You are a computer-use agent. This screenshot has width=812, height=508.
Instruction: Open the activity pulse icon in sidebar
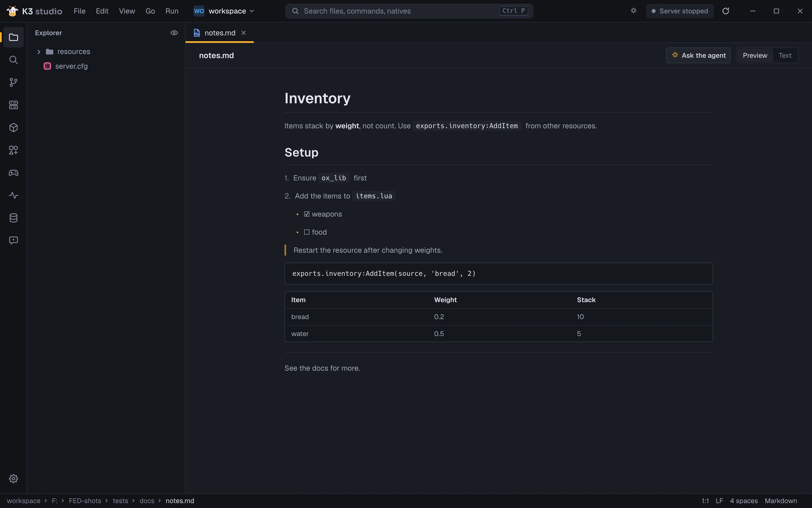pos(13,195)
